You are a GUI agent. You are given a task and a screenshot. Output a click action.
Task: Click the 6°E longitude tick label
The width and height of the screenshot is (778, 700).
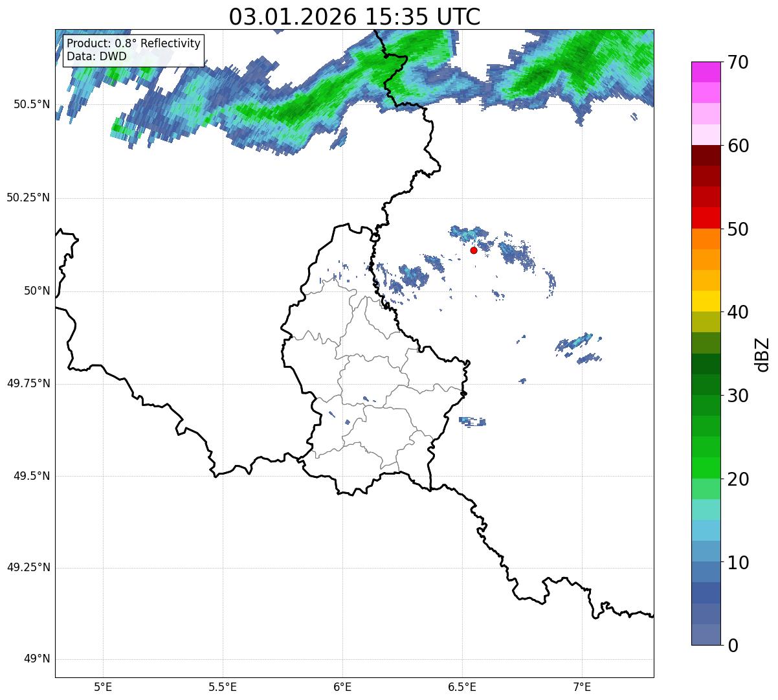342,686
